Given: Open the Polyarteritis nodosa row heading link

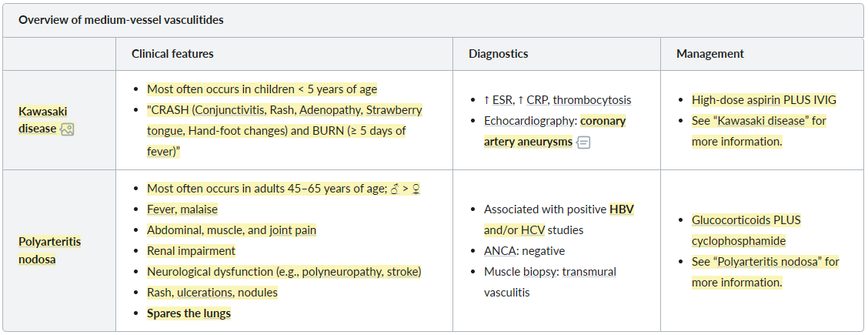Looking at the screenshot, I should (x=50, y=250).
